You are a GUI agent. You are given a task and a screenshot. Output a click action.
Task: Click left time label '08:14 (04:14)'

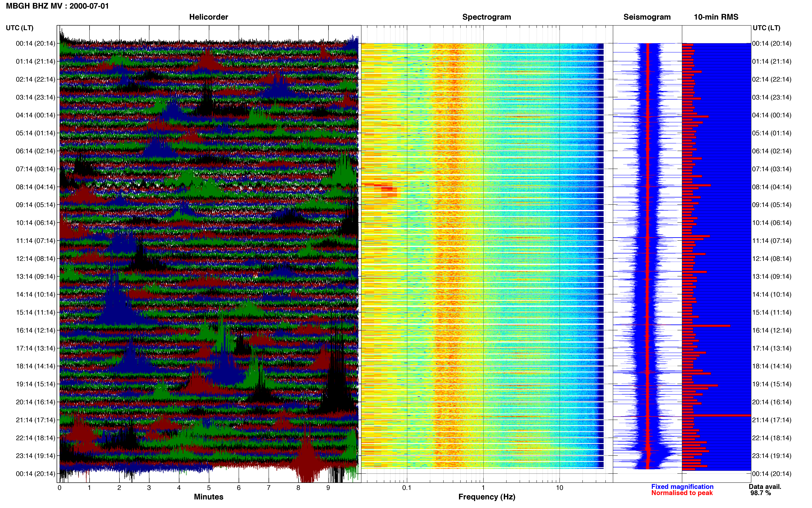point(36,187)
